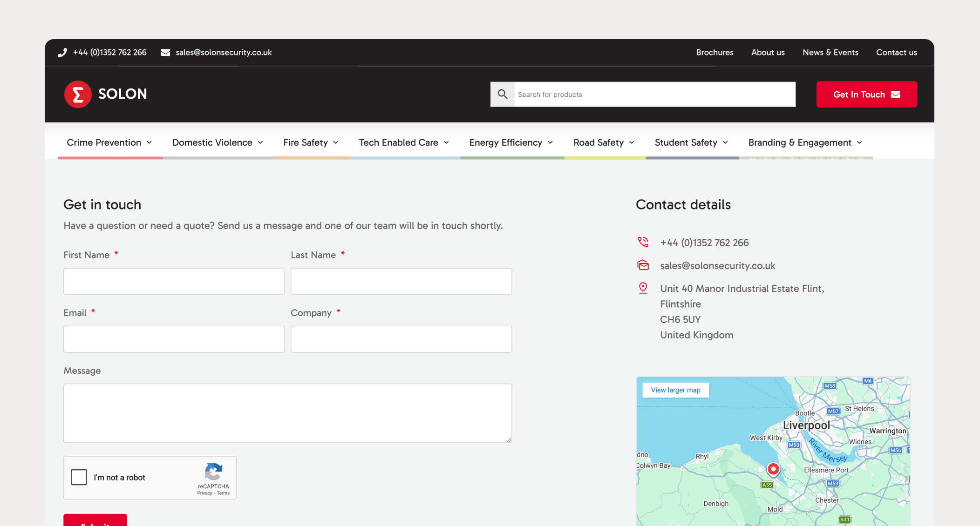Click the phone icon in top bar
Image resolution: width=980 pixels, height=526 pixels.
(x=62, y=53)
